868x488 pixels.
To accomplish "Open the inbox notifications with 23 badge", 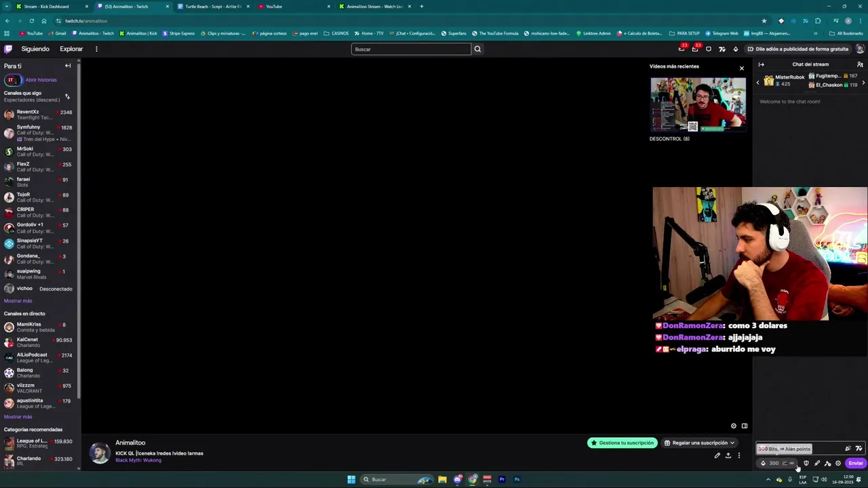I will click(x=682, y=49).
